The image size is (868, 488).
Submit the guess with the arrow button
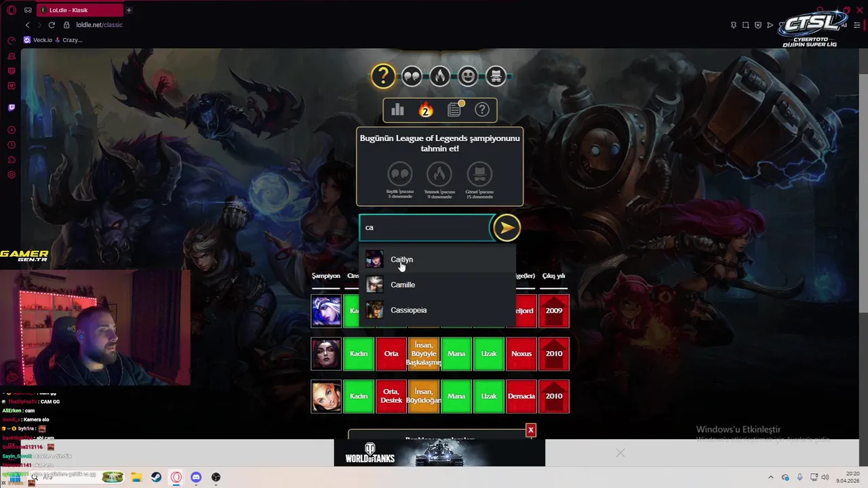point(507,228)
